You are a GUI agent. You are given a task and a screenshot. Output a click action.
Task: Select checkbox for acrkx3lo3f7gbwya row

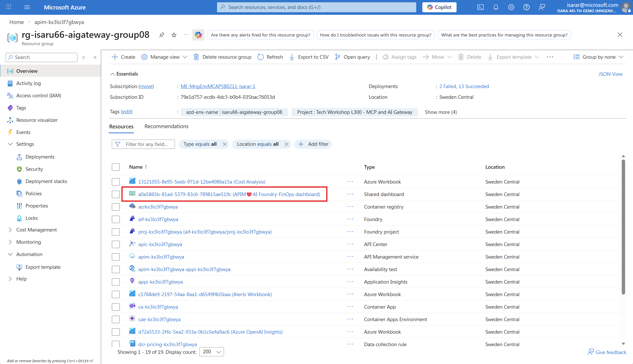click(x=116, y=207)
